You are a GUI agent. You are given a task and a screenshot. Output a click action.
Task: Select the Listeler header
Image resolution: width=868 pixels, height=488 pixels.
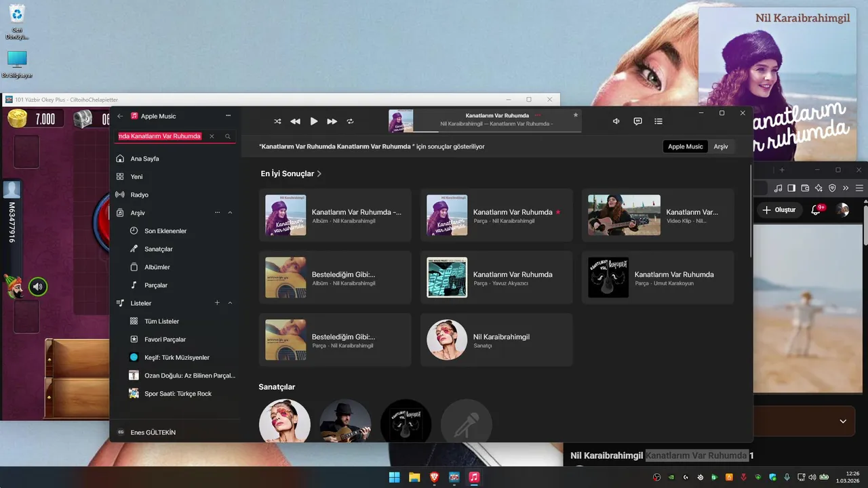click(141, 303)
